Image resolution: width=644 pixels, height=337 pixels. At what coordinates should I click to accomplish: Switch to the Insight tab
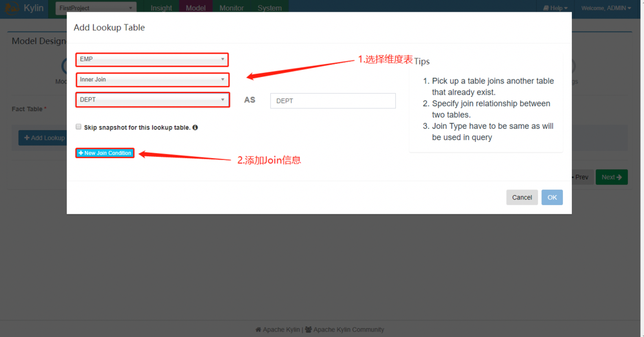(x=161, y=8)
